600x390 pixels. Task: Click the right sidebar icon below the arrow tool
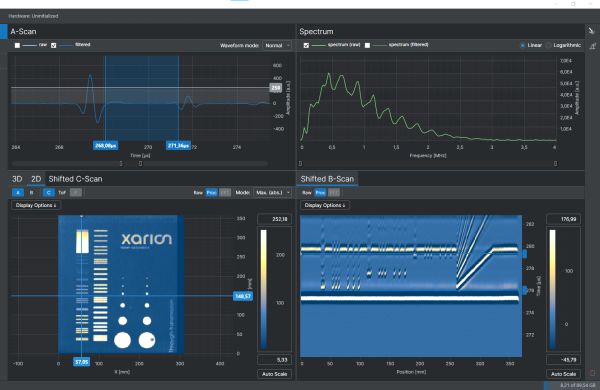(592, 46)
